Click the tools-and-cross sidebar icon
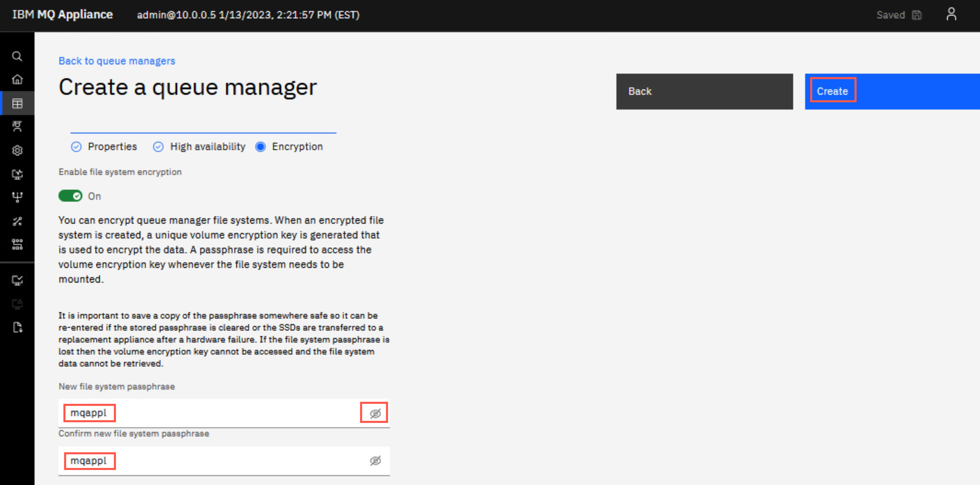The height and width of the screenshot is (485, 980). point(17,221)
